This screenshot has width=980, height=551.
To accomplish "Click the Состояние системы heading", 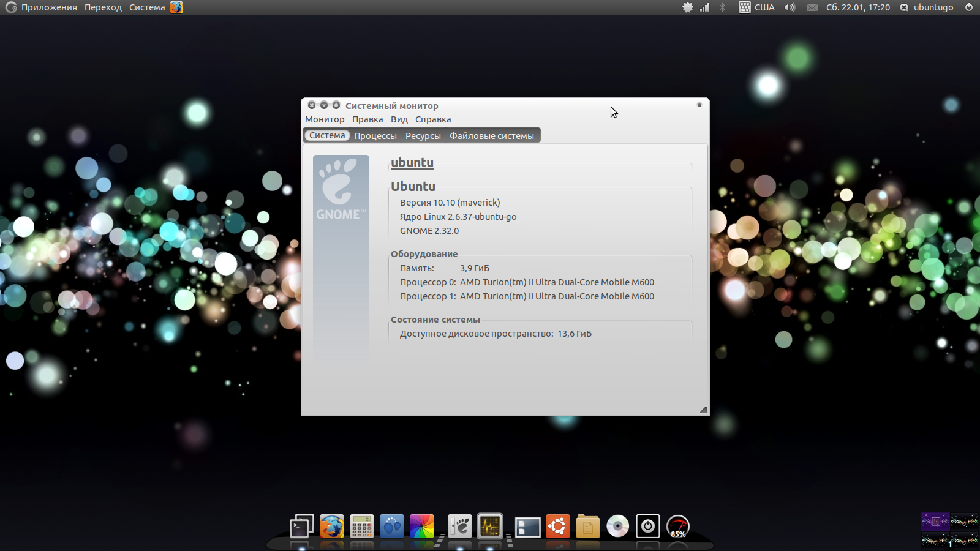I will 435,320.
